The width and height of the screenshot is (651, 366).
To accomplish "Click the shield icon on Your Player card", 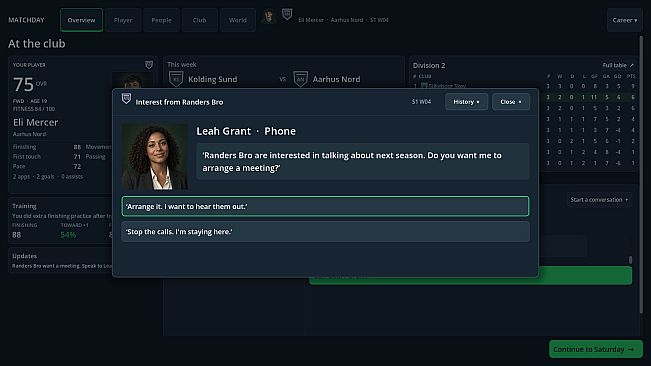I will [149, 65].
